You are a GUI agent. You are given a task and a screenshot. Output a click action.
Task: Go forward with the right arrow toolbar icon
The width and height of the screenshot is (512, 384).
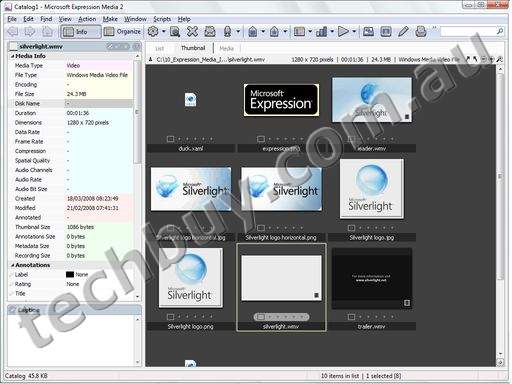pyautogui.click(x=30, y=32)
